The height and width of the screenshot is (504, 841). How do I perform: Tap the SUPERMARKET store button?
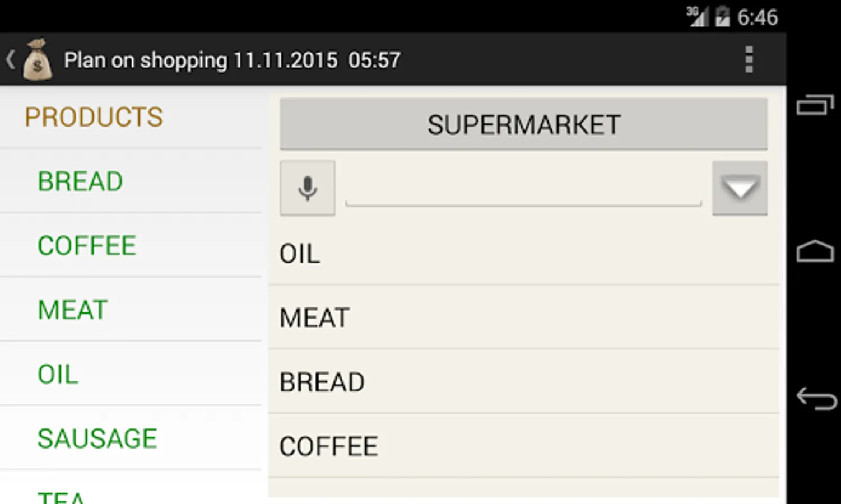click(x=523, y=124)
